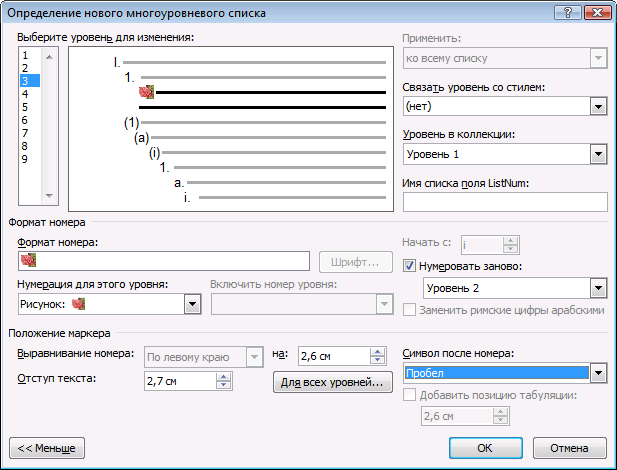
Task: Decrease the 'на' 2,6 см spinner value
Action: (377, 360)
